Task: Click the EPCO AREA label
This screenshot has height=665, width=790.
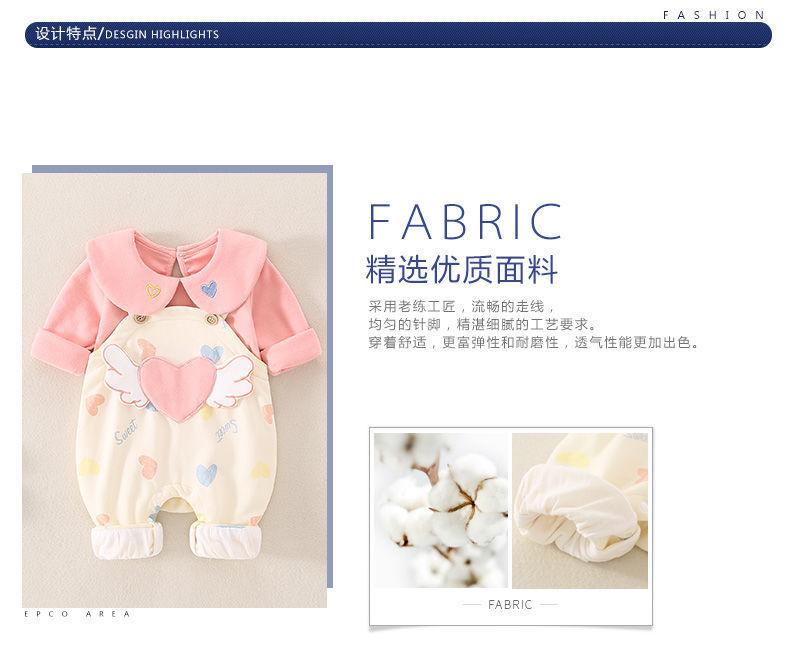Action: pyautogui.click(x=77, y=613)
